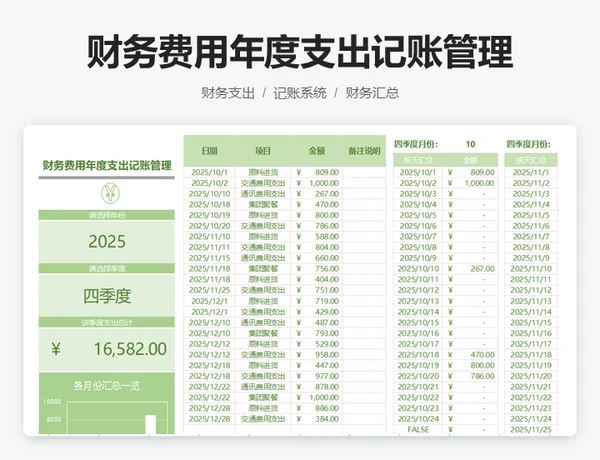Select date 2025/11/5 in the rightmost column

531,215
